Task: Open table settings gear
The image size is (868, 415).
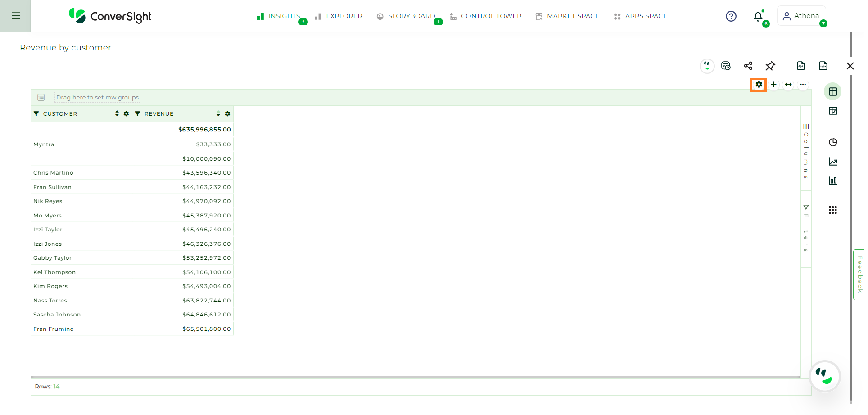Action: pos(759,85)
